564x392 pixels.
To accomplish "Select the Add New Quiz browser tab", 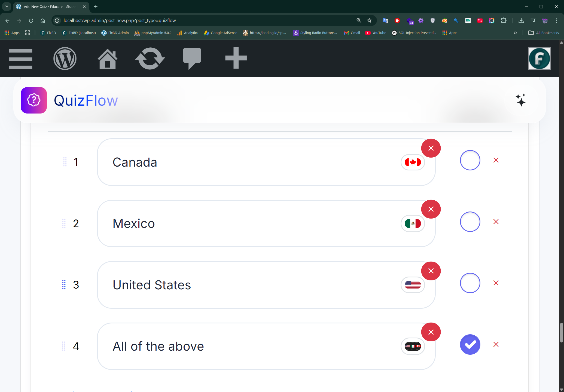I will tap(51, 7).
